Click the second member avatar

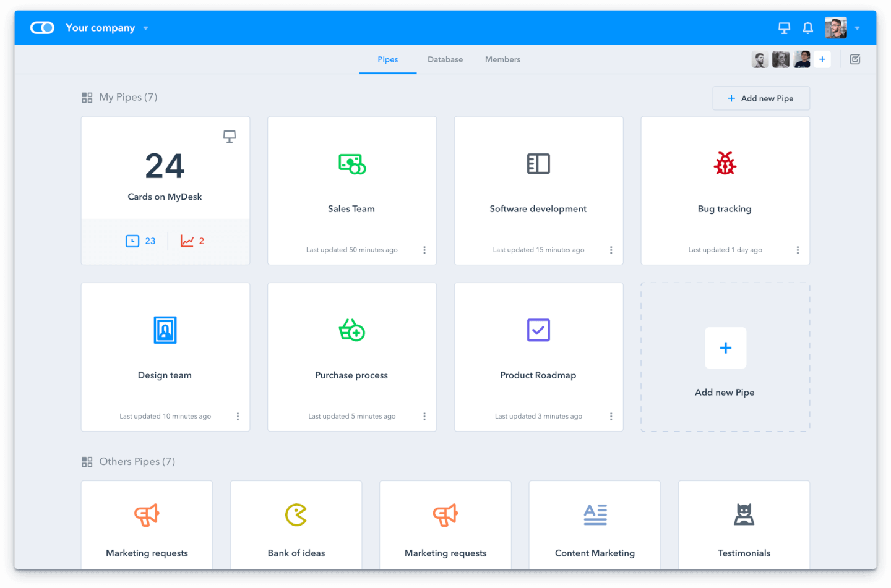pyautogui.click(x=781, y=59)
